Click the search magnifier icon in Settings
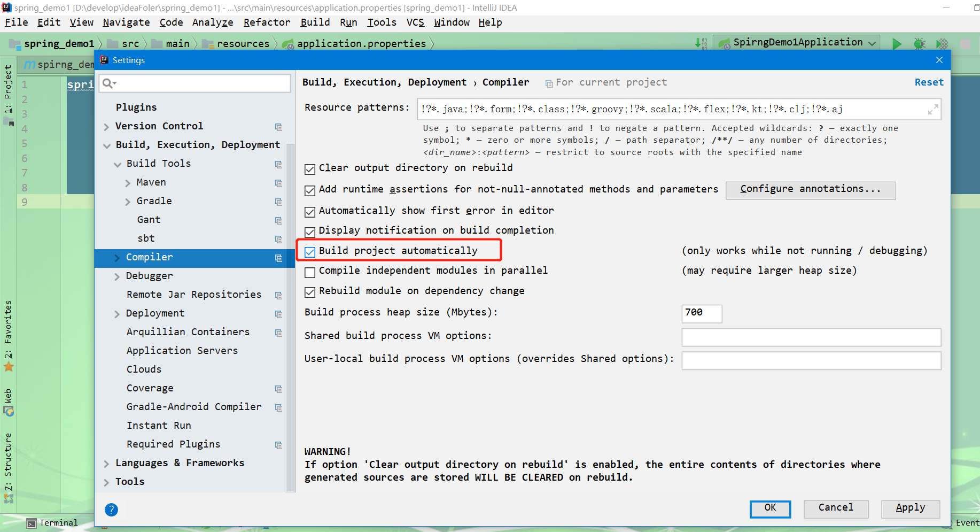 pyautogui.click(x=108, y=83)
